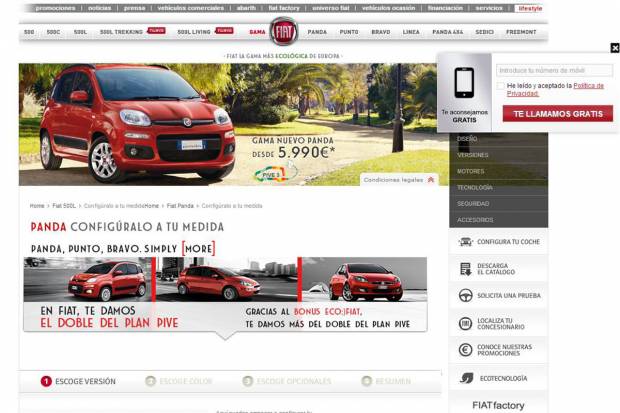Click the FIAT logo emblem
This screenshot has width=620, height=413.
click(284, 31)
